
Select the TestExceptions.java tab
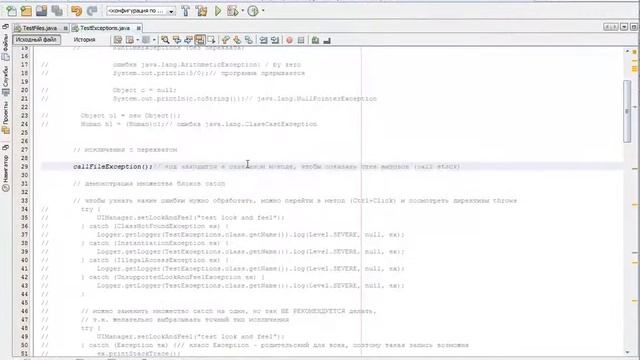(x=104, y=28)
